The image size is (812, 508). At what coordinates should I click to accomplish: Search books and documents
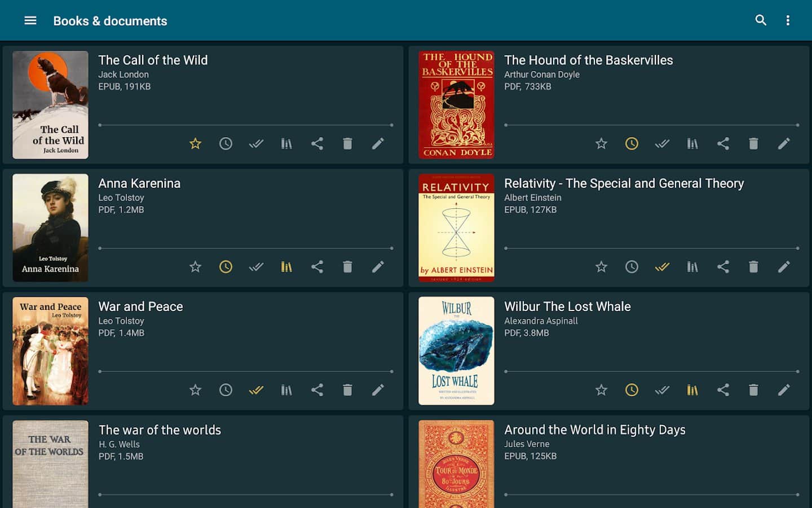pos(761,21)
